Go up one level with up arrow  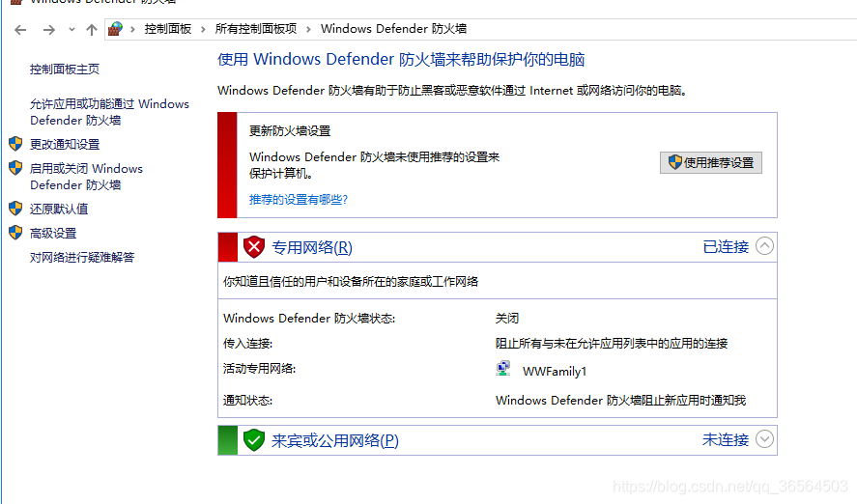click(91, 30)
